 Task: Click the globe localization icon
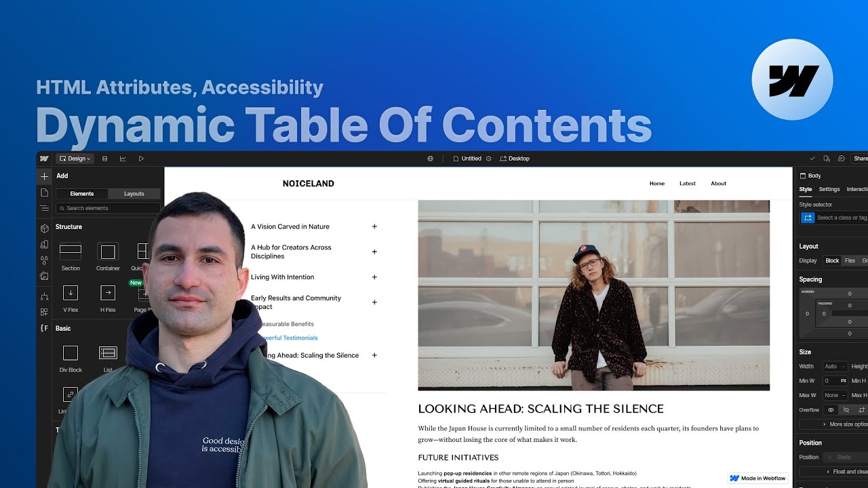pos(430,159)
